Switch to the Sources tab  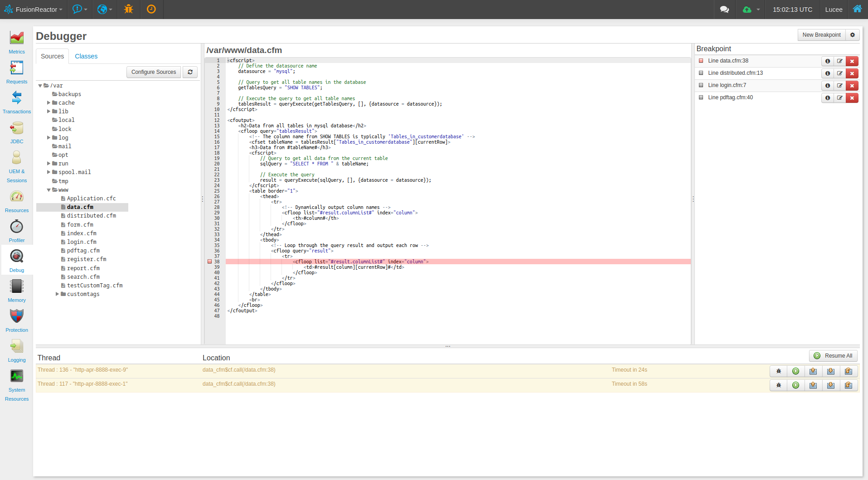point(53,56)
